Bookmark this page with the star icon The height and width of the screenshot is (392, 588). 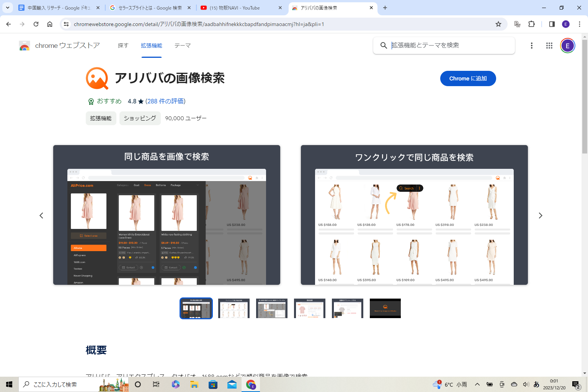point(498,24)
